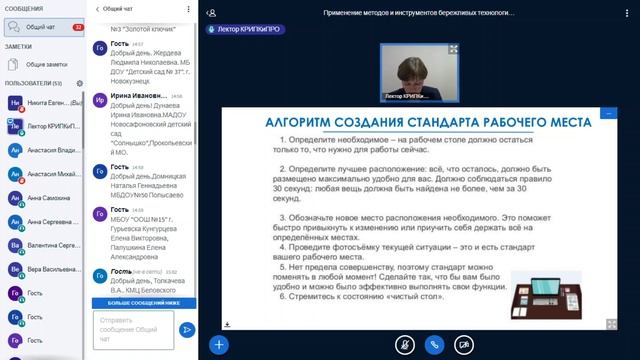Viewport: 640px width, 360px height.
Task: Go back using the chat header arrow
Action: click(x=97, y=9)
